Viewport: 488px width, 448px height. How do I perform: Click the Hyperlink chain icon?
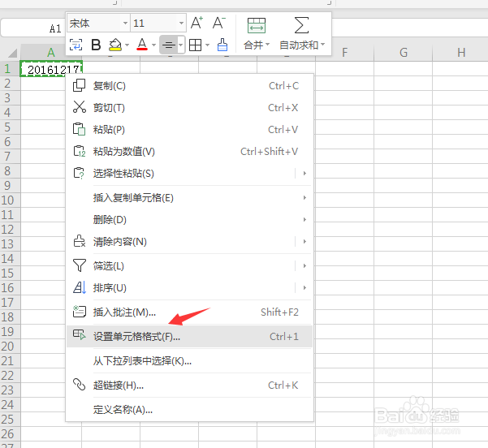79,385
